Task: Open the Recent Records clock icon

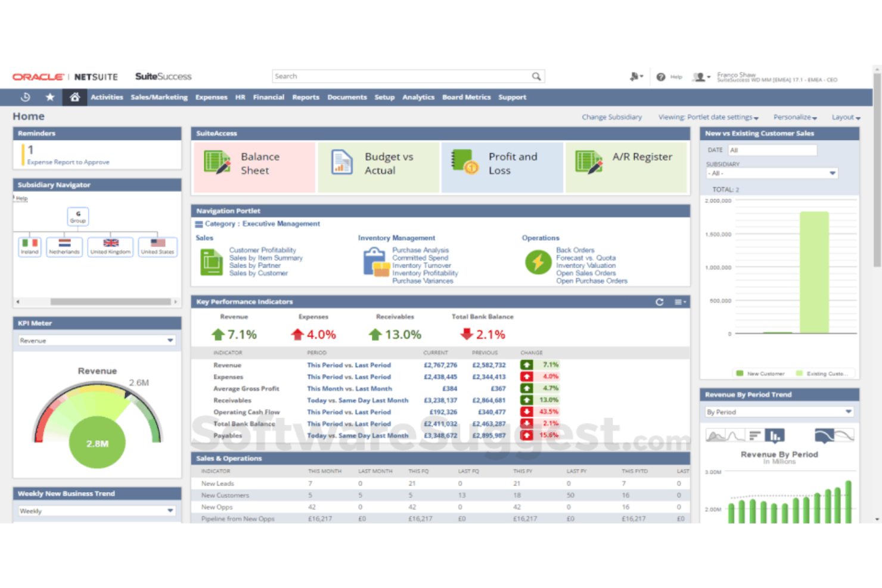Action: (x=26, y=97)
